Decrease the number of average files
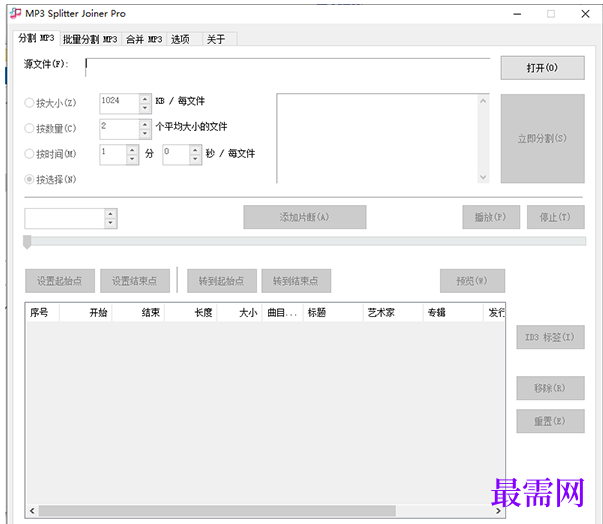Image resolution: width=603 pixels, height=524 pixels. tap(145, 134)
